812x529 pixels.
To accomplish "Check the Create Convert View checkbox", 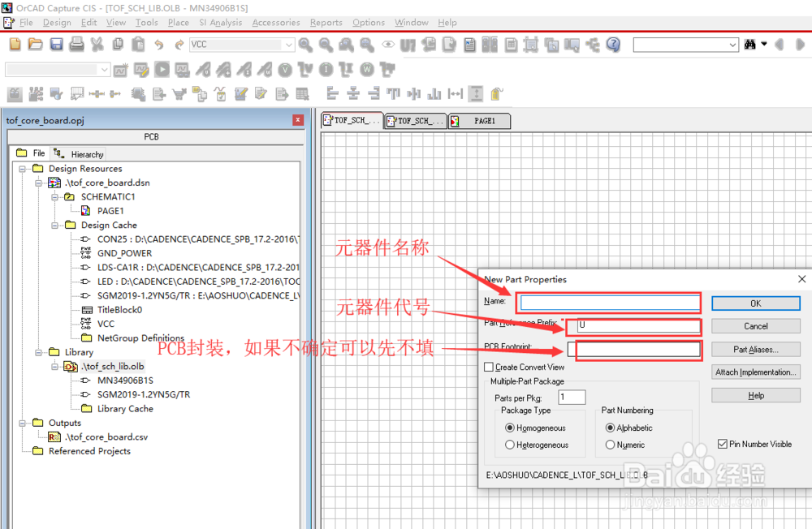I will coord(488,367).
